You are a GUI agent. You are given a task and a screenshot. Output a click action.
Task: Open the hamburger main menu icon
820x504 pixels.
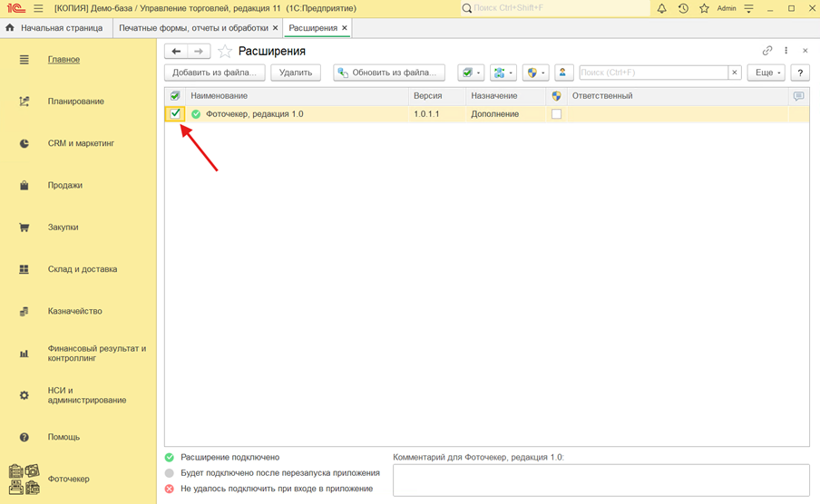point(38,8)
